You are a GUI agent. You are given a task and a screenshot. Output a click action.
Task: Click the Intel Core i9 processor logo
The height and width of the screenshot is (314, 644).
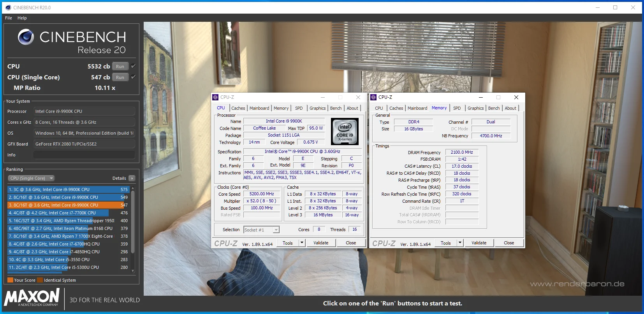(x=345, y=132)
